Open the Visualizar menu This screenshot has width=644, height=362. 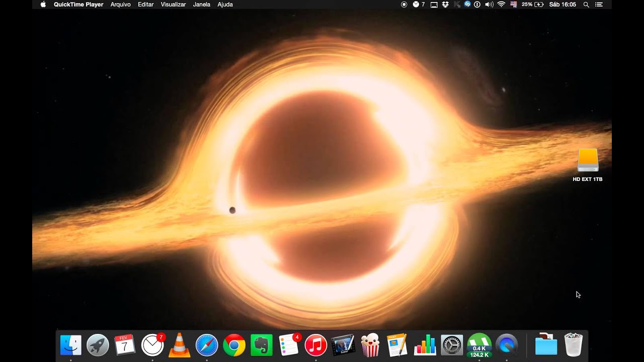[173, 5]
